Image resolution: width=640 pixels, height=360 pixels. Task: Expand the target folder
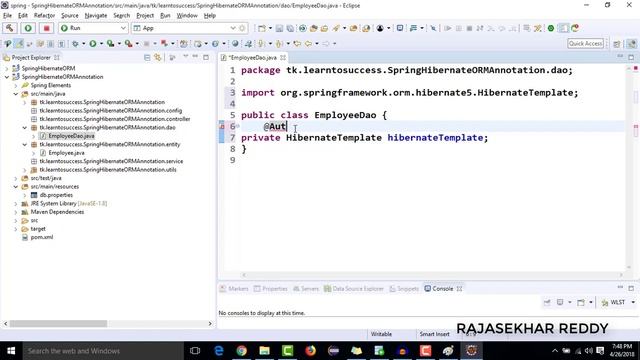[16, 229]
